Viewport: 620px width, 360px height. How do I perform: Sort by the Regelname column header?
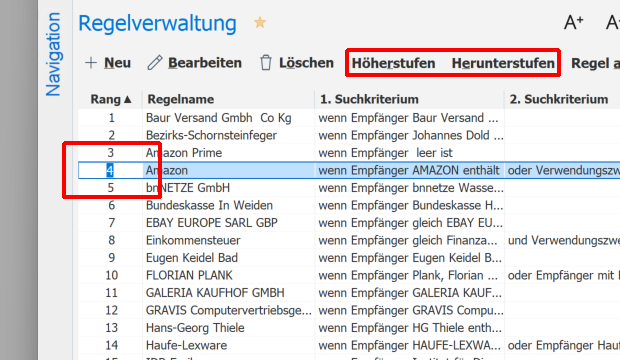(181, 99)
